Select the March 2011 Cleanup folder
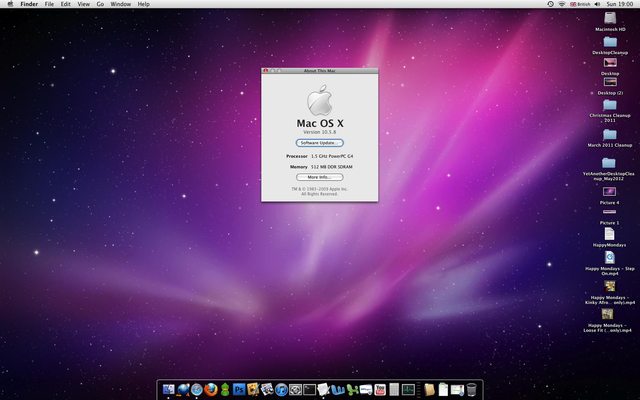Image resolution: width=640 pixels, height=400 pixels. (x=610, y=133)
